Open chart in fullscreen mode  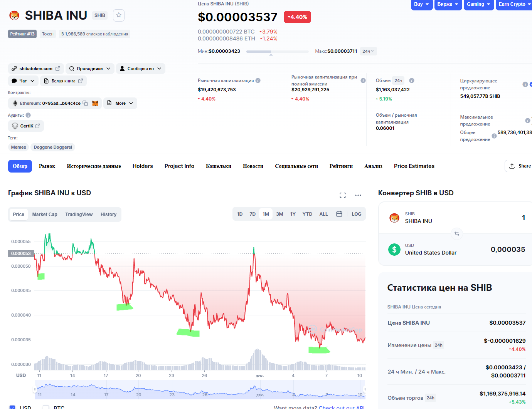click(x=343, y=195)
